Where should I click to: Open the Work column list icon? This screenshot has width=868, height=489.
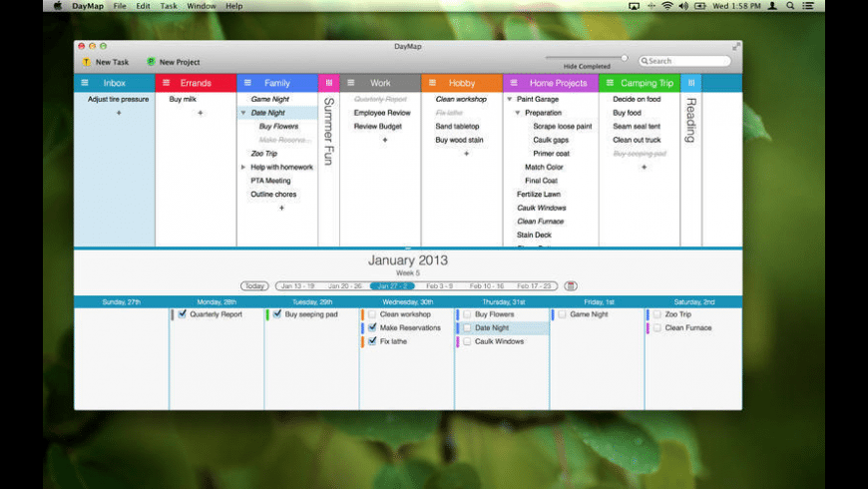click(x=350, y=83)
